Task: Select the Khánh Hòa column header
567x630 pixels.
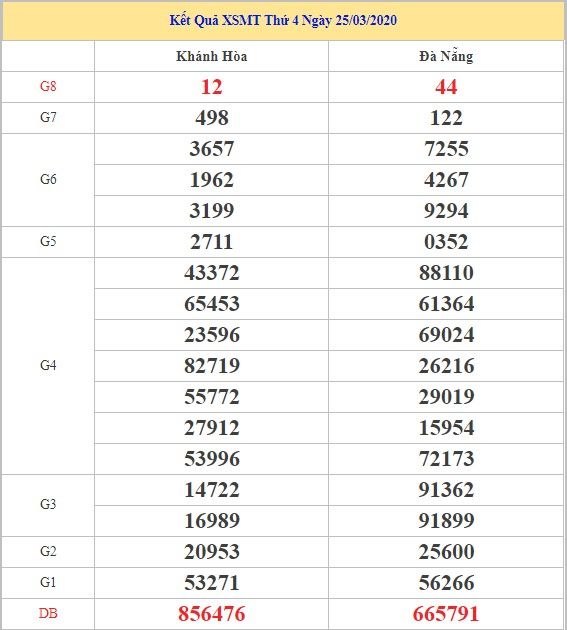Action: click(211, 56)
